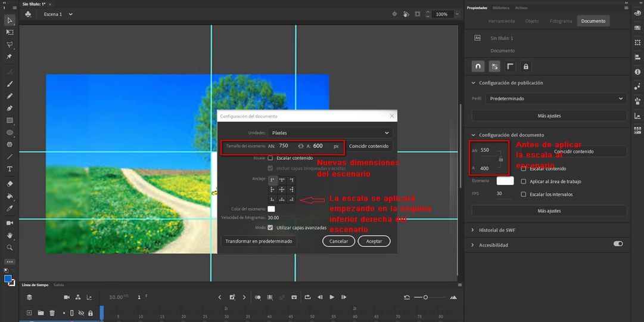Select the Lasso tool

pyautogui.click(x=10, y=44)
